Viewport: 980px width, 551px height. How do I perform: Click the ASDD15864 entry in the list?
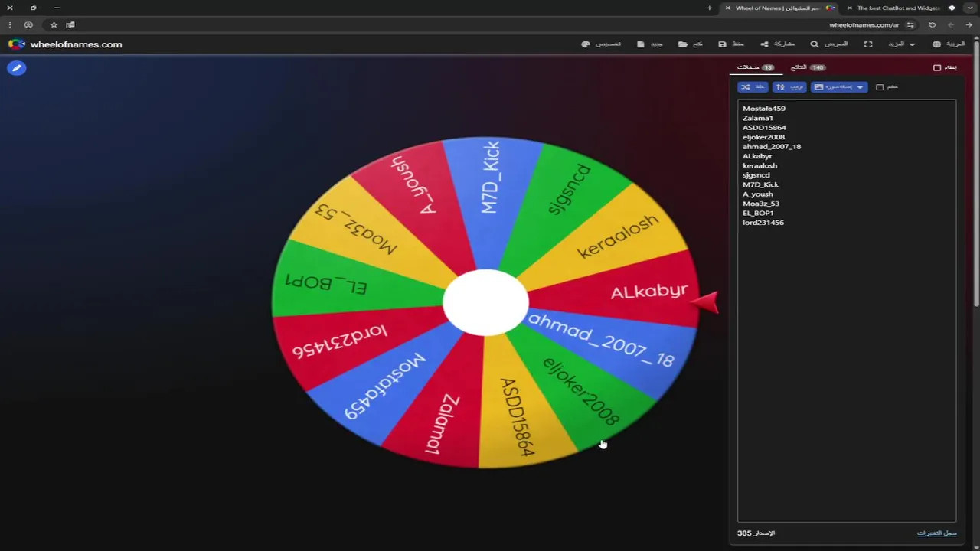(764, 128)
